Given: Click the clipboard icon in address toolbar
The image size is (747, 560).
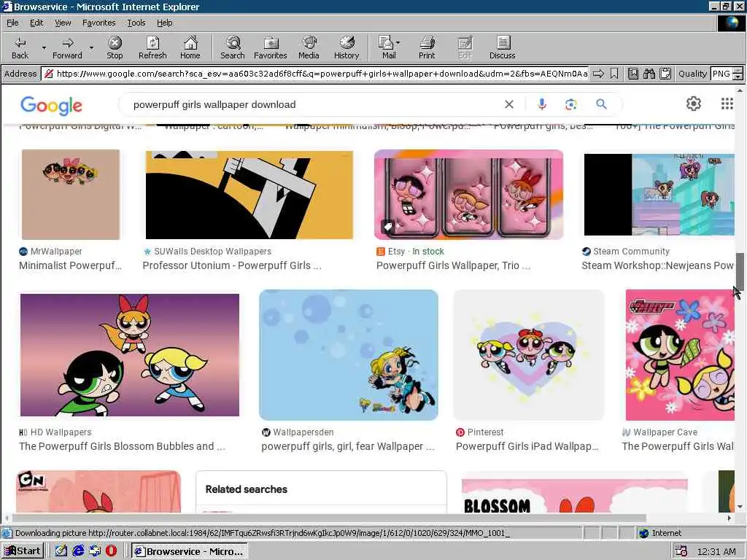Looking at the screenshot, I should tap(665, 74).
